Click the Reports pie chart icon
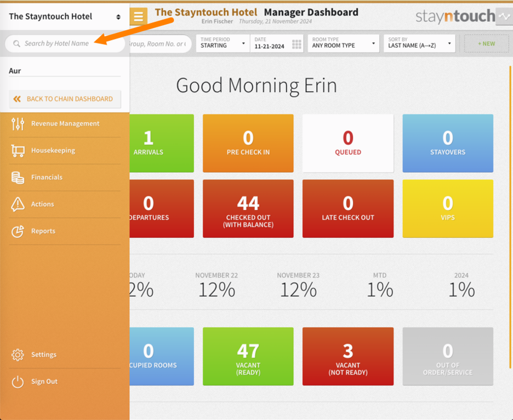 point(18,231)
